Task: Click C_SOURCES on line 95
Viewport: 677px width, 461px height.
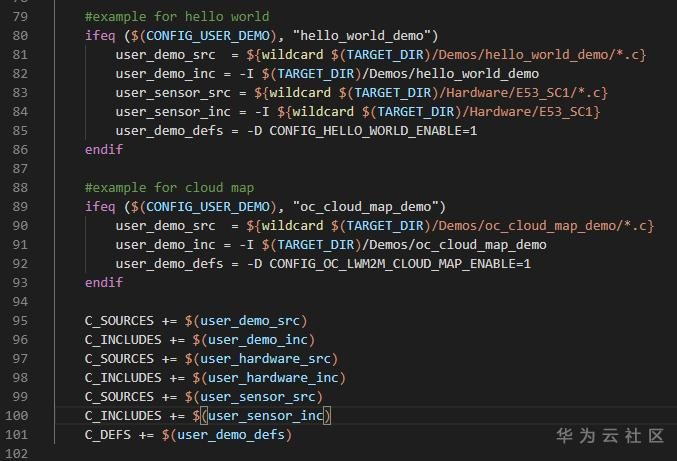Action: (x=119, y=321)
